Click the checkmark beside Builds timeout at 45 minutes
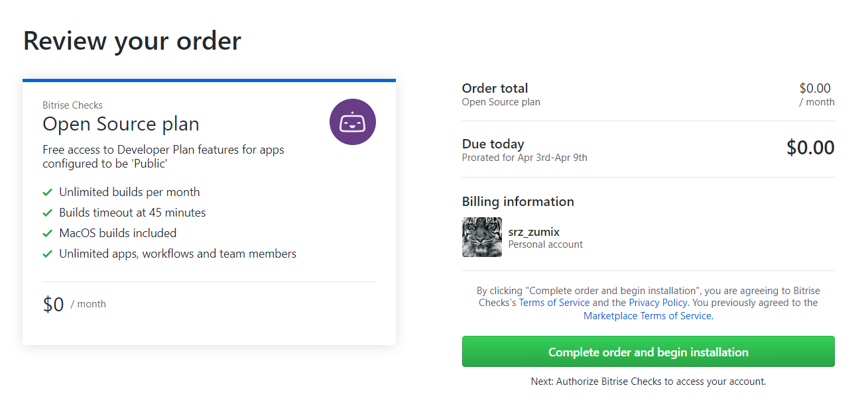This screenshot has height=410, width=868. (x=47, y=213)
